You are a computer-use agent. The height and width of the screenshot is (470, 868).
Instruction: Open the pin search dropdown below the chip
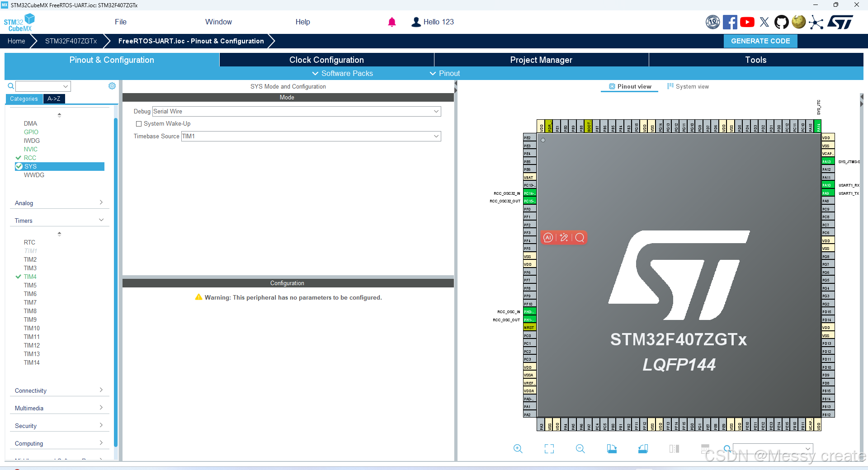773,449
